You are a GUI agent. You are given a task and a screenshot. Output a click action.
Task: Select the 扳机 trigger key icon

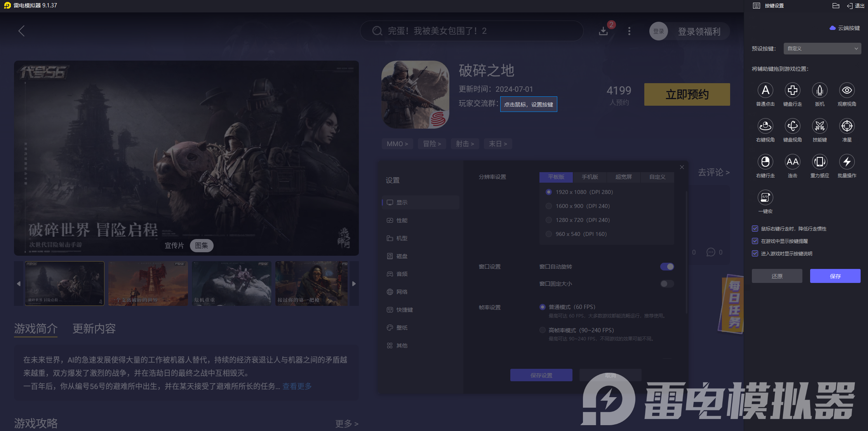(x=819, y=91)
